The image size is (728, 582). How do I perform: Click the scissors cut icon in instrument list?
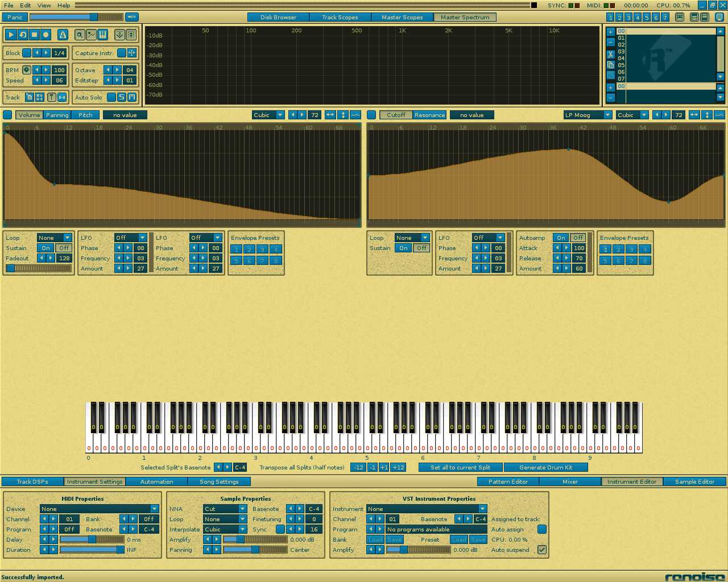click(x=610, y=55)
